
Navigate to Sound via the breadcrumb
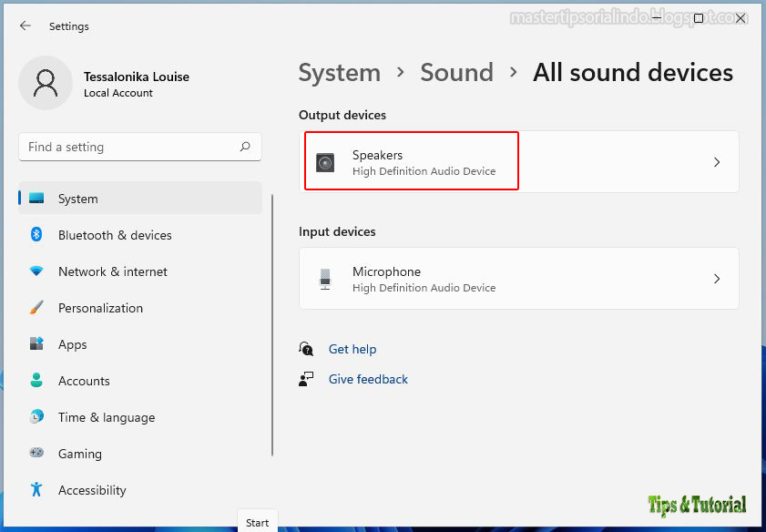456,72
